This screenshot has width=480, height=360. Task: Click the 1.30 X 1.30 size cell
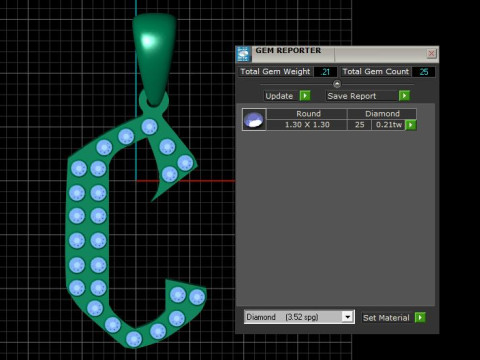click(x=307, y=125)
